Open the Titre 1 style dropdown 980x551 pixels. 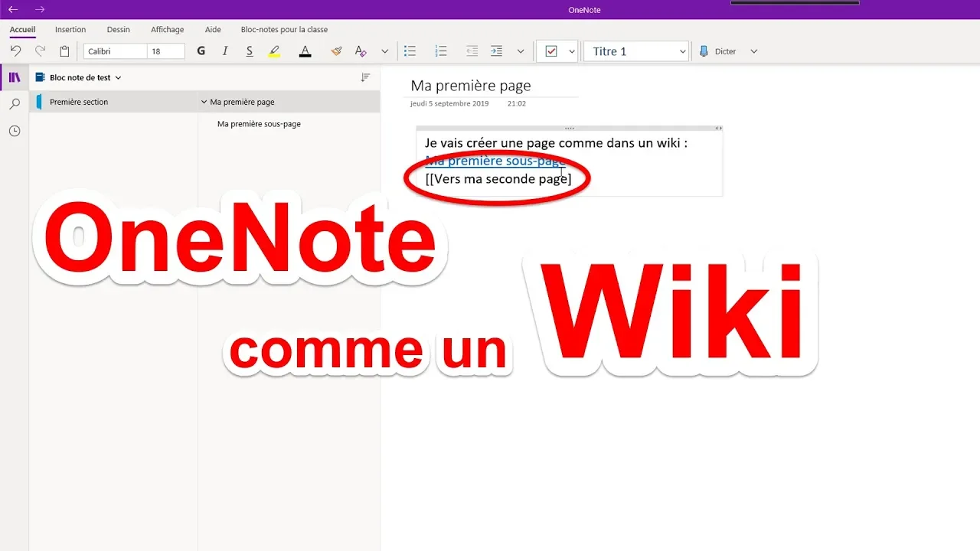pyautogui.click(x=637, y=51)
